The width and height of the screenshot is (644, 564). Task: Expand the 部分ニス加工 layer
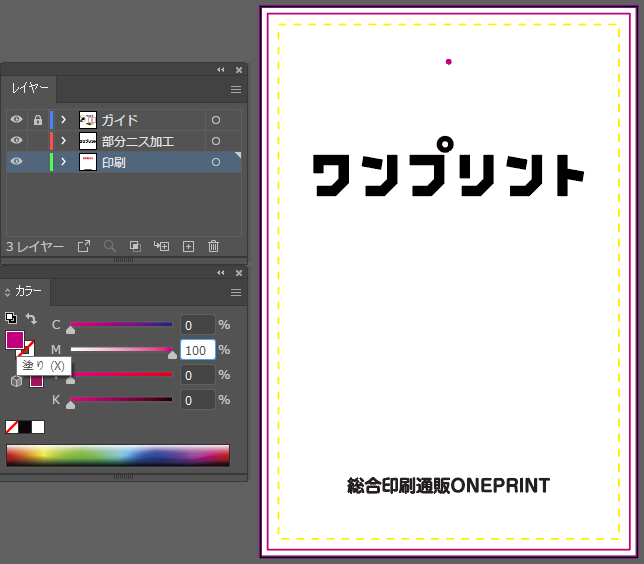point(63,141)
